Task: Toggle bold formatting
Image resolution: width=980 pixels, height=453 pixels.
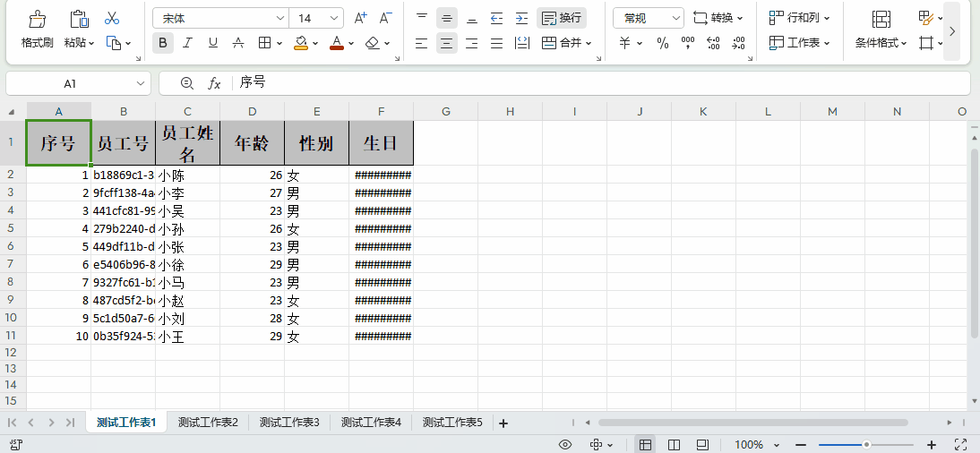Action: point(162,43)
